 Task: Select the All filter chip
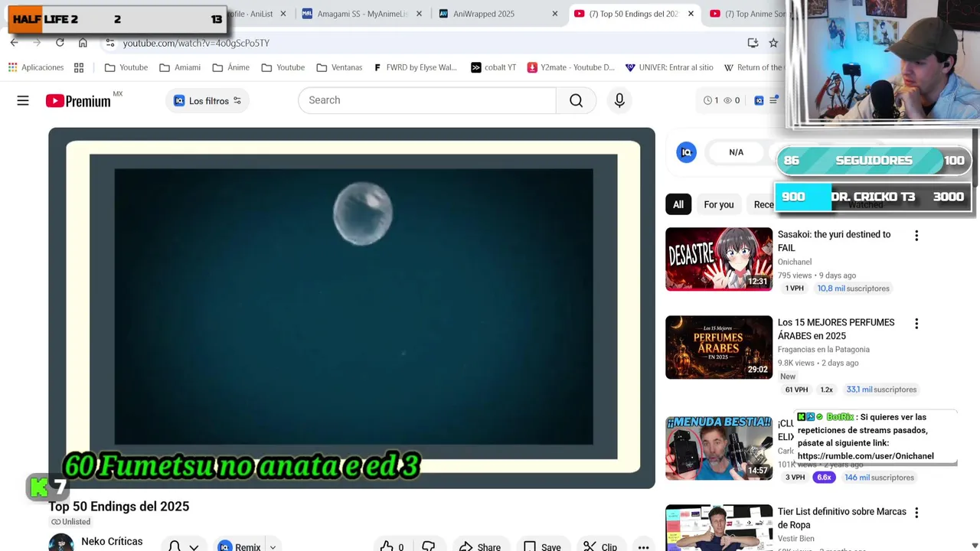click(678, 204)
